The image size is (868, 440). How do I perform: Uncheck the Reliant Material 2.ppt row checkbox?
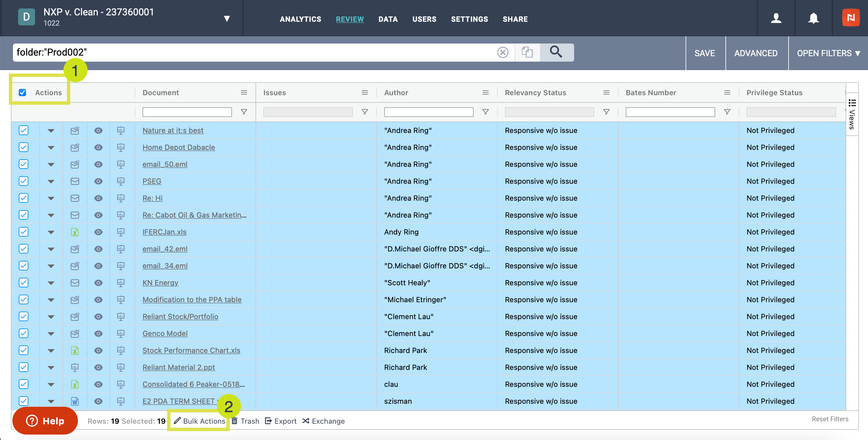pos(24,367)
